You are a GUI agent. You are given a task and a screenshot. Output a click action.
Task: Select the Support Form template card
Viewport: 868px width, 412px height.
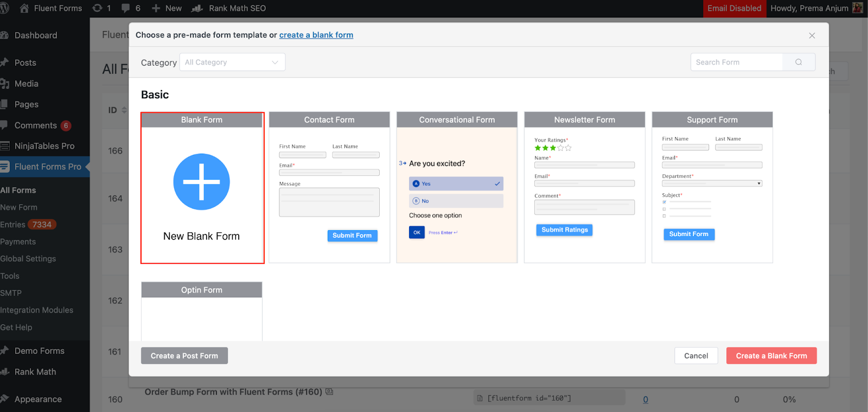712,187
